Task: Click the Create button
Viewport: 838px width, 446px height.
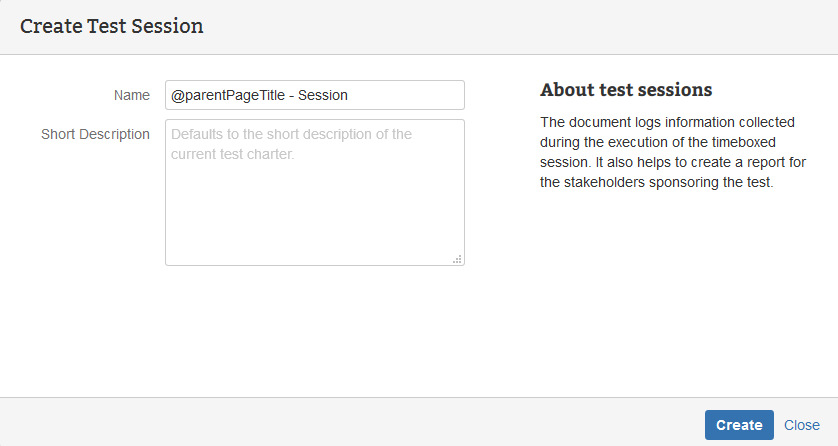Action: coord(739,425)
